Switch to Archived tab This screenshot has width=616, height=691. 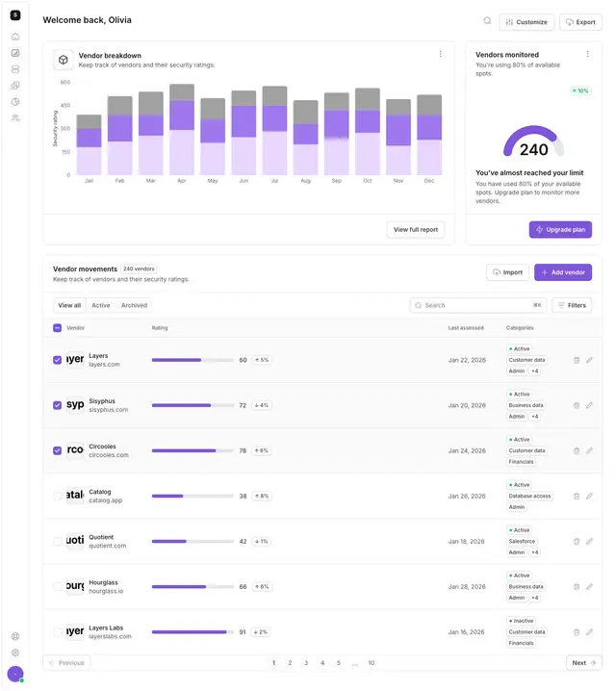pyautogui.click(x=135, y=305)
